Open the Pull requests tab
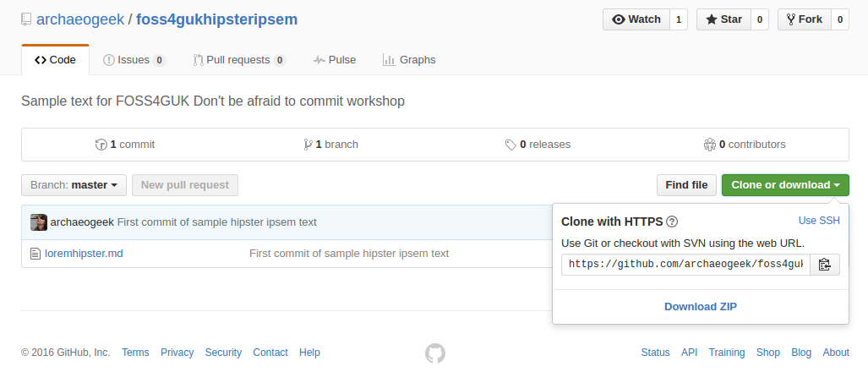868x383 pixels. [x=239, y=60]
